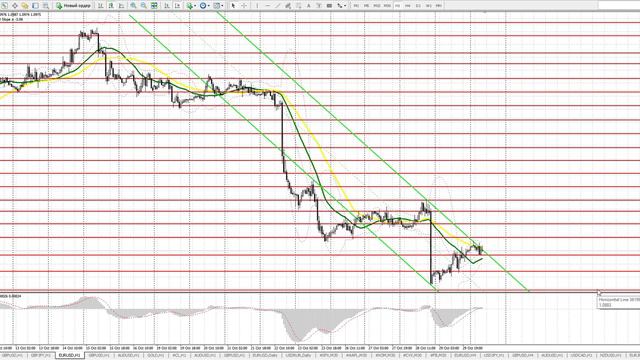Select the active EURUSD,H1 chart tab
The width and height of the screenshot is (640, 360).
(70, 356)
